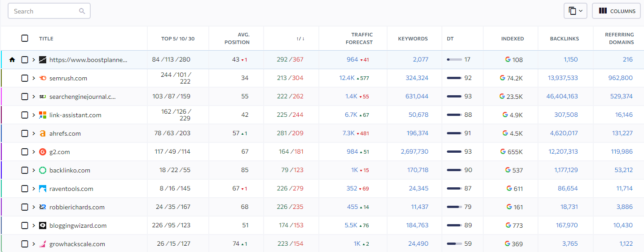The width and height of the screenshot is (644, 252).
Task: Toggle the select-all checkbox in header
Action: tap(25, 38)
